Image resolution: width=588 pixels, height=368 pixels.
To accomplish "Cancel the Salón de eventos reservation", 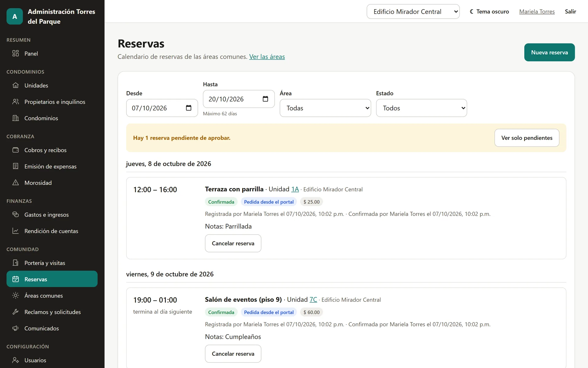I will pyautogui.click(x=233, y=354).
